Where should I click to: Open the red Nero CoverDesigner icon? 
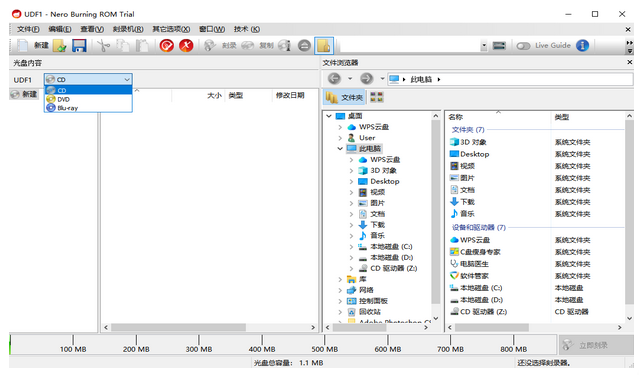[x=167, y=46]
